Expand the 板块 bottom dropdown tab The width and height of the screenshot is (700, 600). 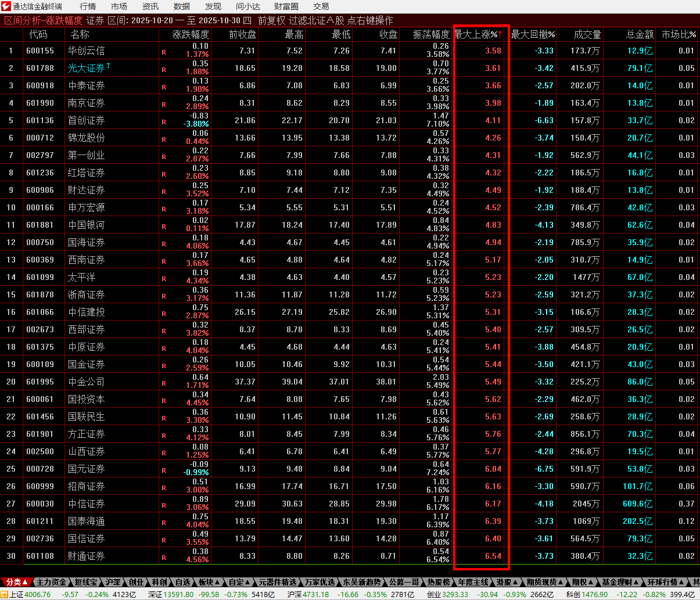coord(209,582)
